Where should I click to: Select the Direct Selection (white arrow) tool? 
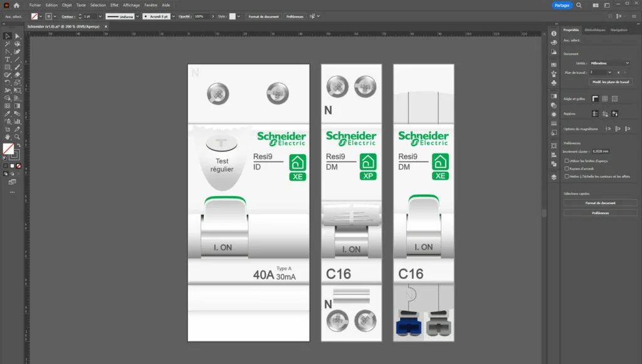click(17, 36)
